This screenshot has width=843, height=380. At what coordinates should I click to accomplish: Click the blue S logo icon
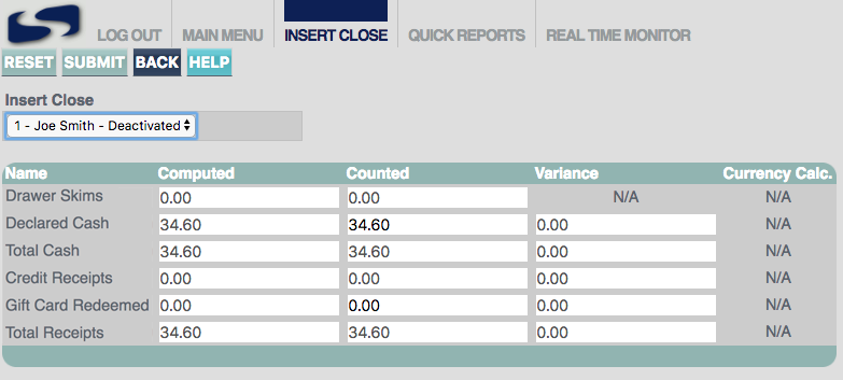(x=45, y=24)
